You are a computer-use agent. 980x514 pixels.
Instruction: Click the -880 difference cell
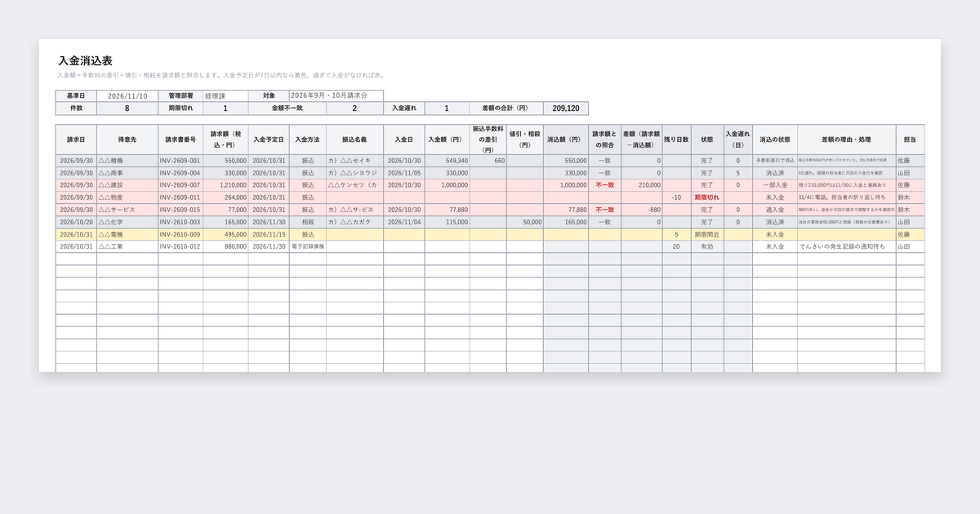(641, 210)
